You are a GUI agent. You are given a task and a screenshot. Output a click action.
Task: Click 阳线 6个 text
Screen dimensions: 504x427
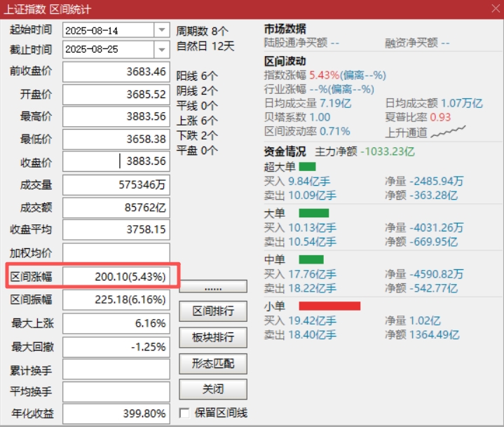coord(197,76)
